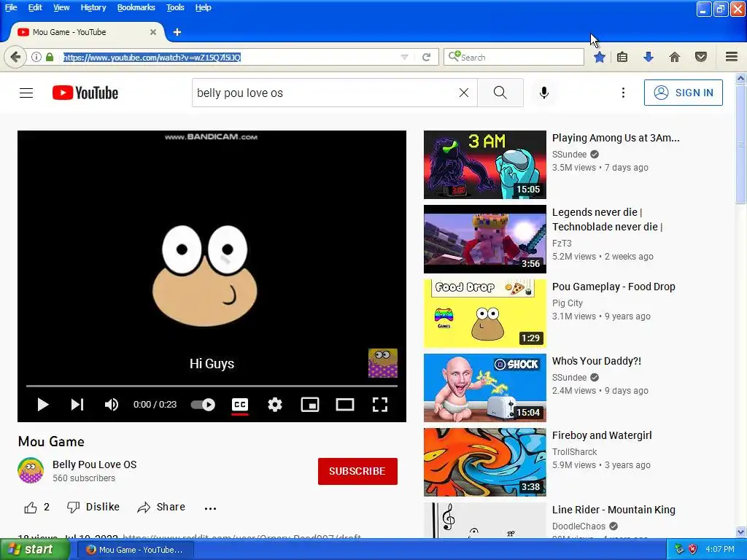Screen dimensions: 747x560
Task: Open a new tab with plus icon
Action: [177, 32]
